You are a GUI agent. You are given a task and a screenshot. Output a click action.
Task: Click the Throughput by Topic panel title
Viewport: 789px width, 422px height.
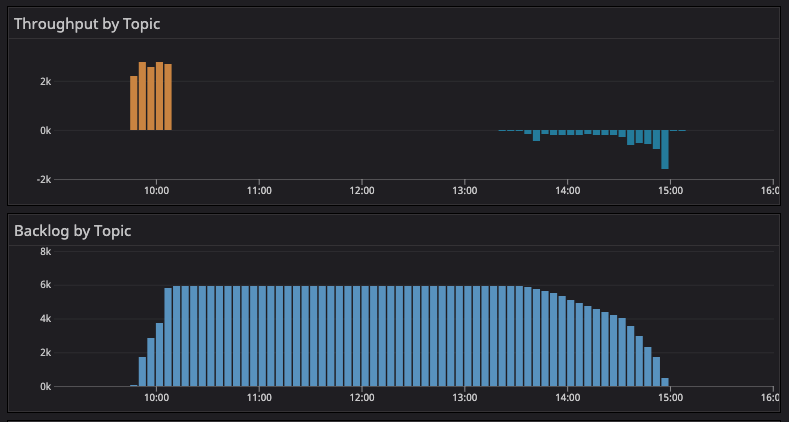point(87,24)
